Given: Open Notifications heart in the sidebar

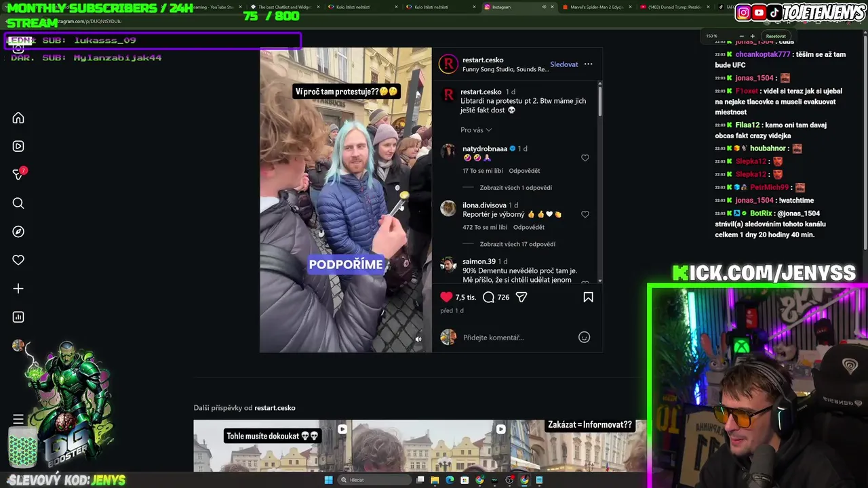Looking at the screenshot, I should [18, 260].
